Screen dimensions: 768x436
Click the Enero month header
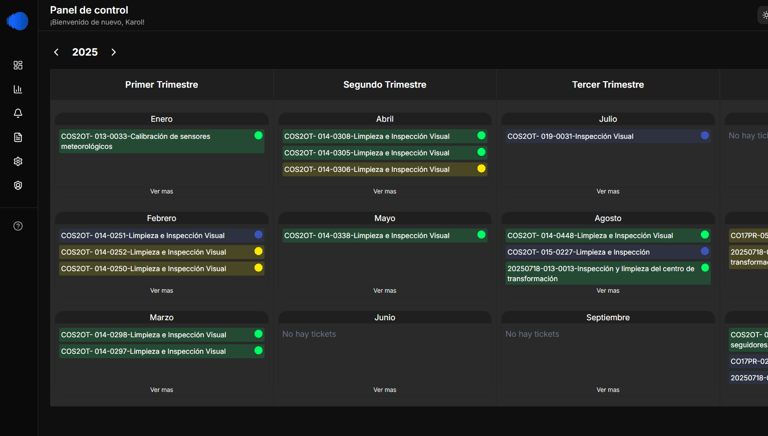click(162, 119)
